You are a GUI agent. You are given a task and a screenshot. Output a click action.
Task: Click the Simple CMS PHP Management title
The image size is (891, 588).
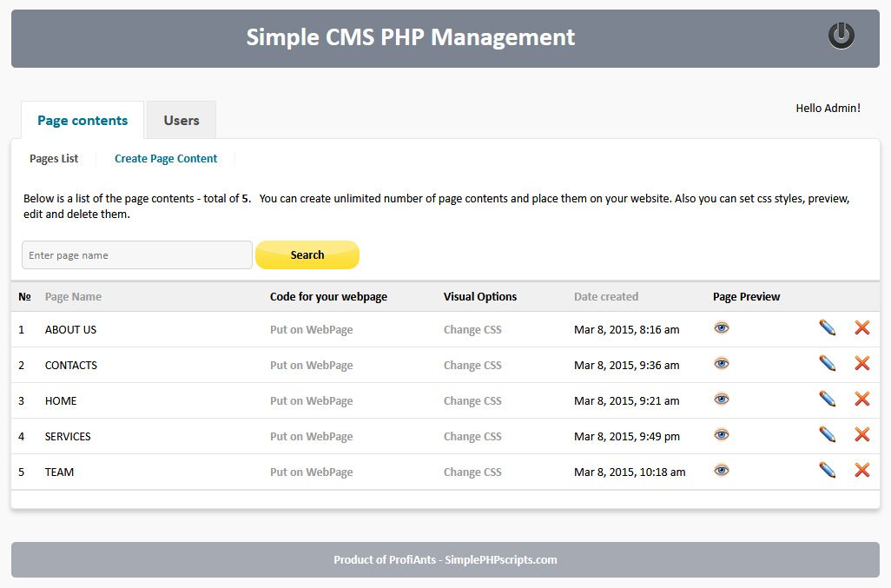tap(410, 37)
